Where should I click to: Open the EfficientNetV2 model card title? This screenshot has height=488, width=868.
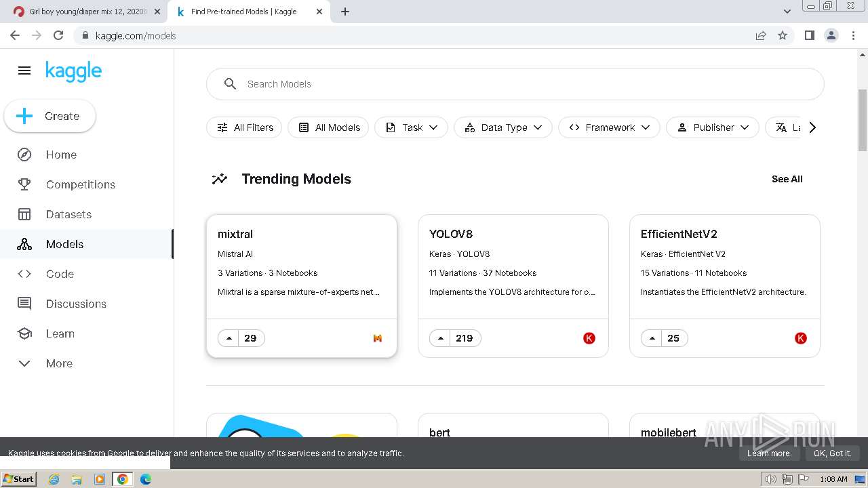(679, 234)
